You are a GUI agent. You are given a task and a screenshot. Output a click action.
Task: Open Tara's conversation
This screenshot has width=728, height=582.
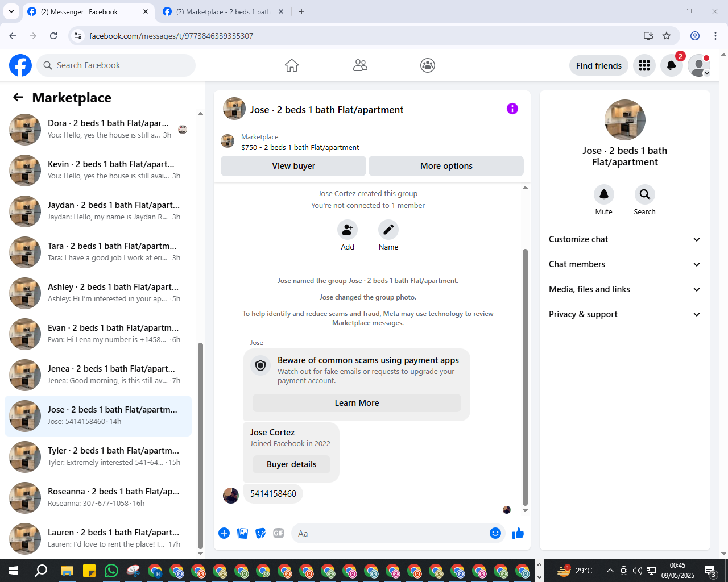click(x=98, y=252)
